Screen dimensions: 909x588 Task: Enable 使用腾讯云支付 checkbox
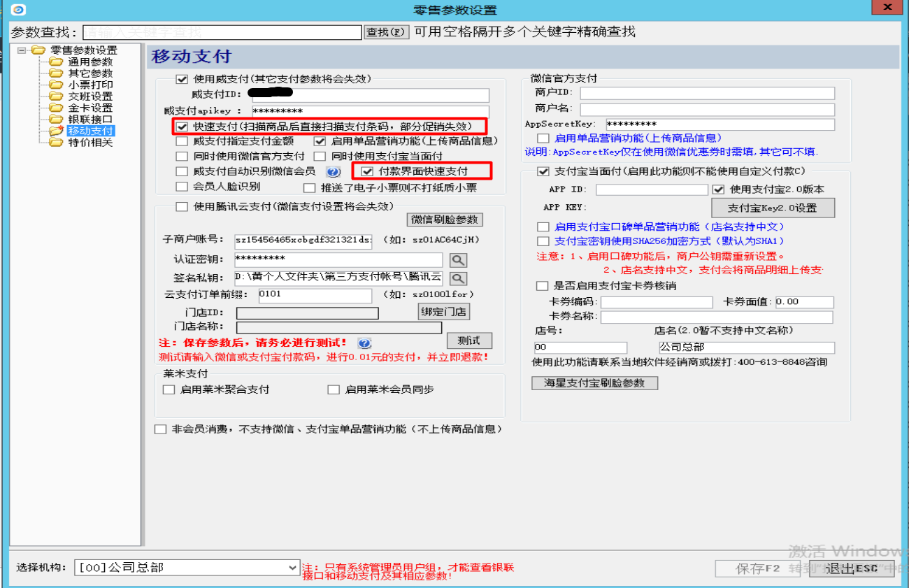[x=182, y=206]
